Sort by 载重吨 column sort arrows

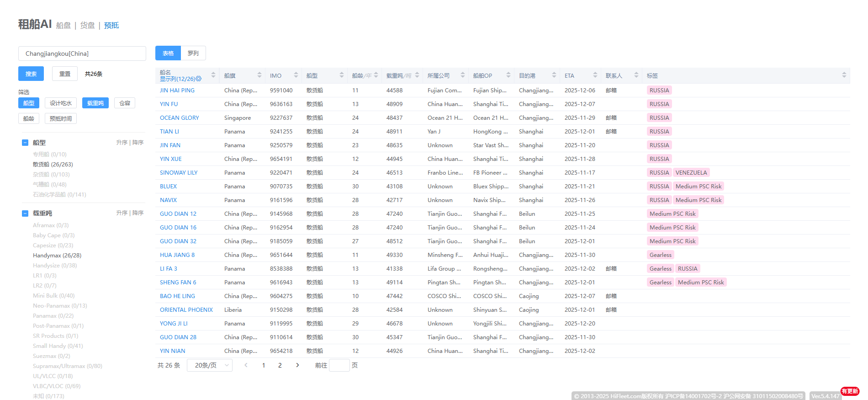417,75
